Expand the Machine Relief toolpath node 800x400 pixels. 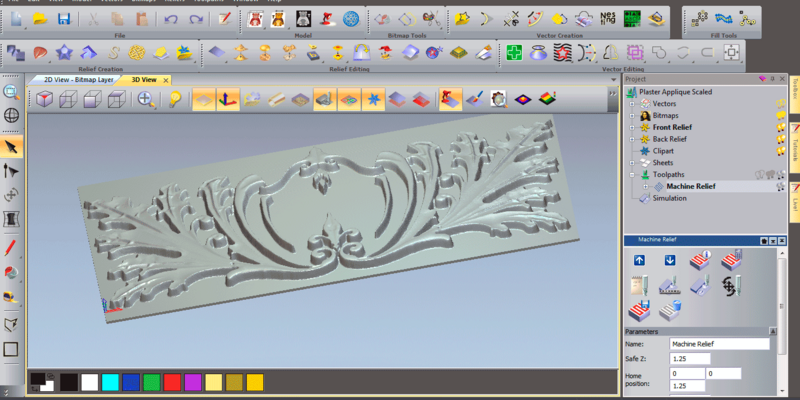tap(645, 186)
